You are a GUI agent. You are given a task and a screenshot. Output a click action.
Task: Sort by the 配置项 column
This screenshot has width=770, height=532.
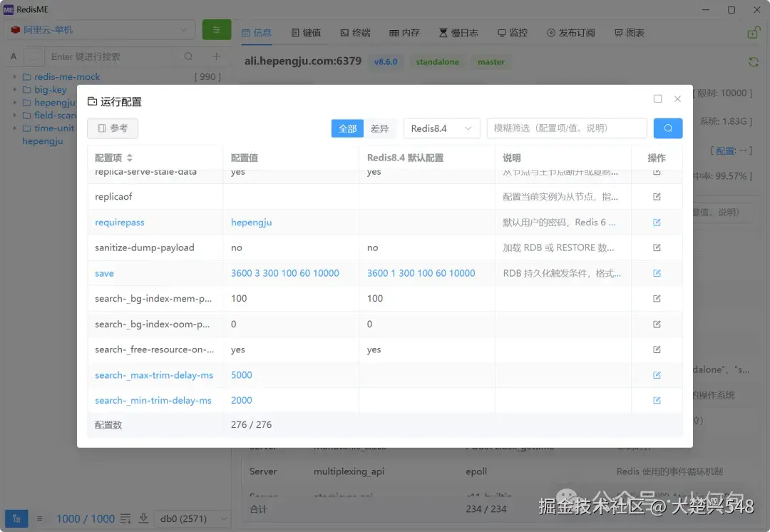[130, 158]
